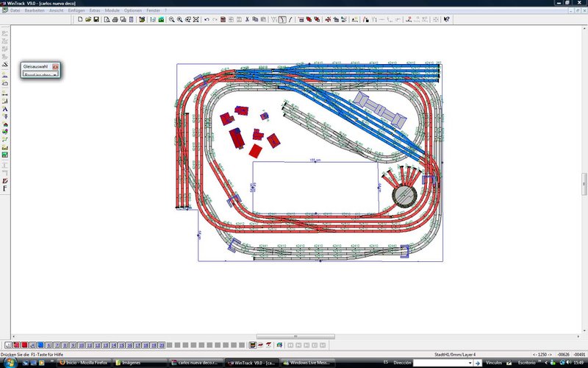This screenshot has height=368, width=588.
Task: Toggle layer 15 button
Action: click(x=121, y=345)
